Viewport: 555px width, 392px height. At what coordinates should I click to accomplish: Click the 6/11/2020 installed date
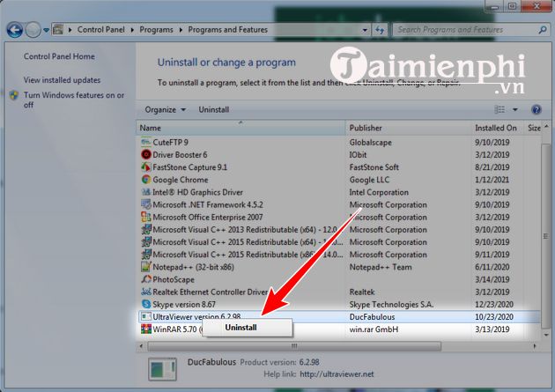(492, 267)
